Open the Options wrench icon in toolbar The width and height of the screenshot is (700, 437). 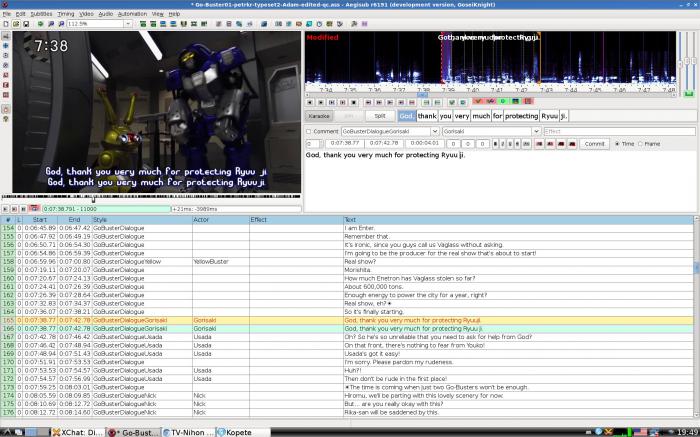tap(353, 24)
